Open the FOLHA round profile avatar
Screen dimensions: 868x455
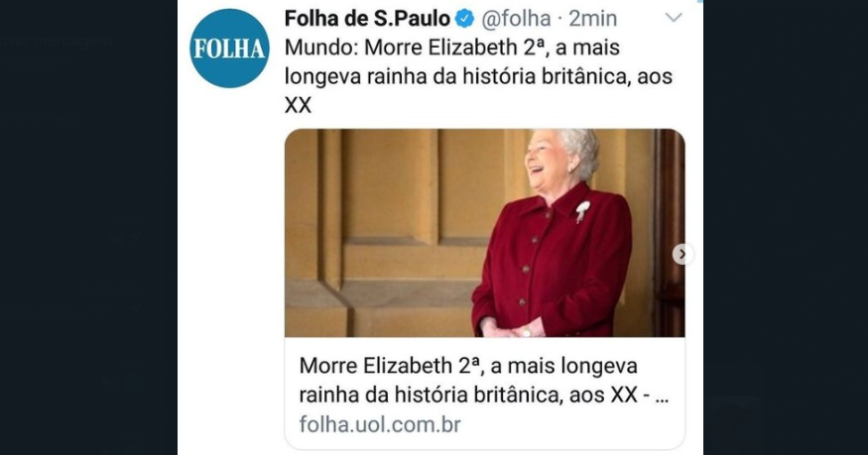(x=229, y=49)
